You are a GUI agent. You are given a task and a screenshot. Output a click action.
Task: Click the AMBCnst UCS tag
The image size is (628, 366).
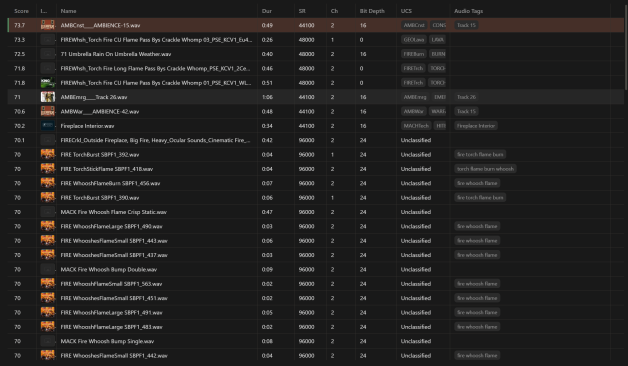click(414, 25)
